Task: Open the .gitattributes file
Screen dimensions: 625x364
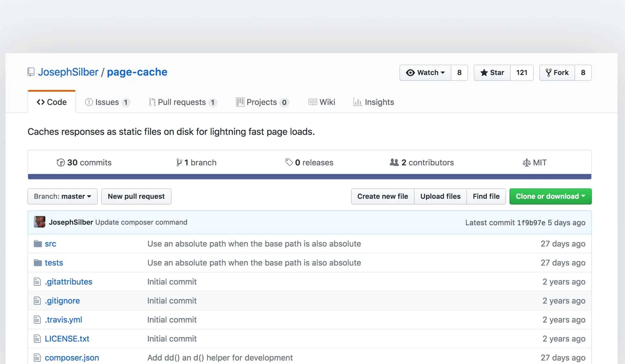Action: pyautogui.click(x=68, y=282)
